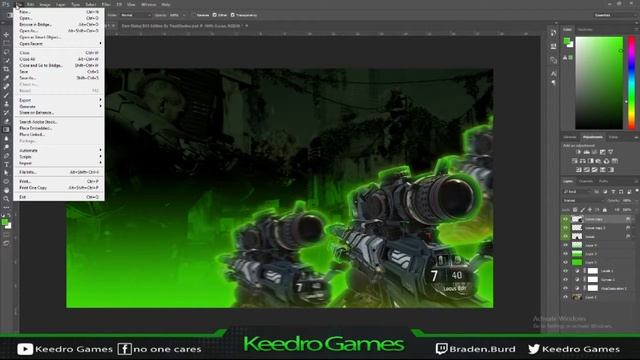This screenshot has width=640, height=360.
Task: Hide the bottom Layer 1 photo layer
Action: pyautogui.click(x=566, y=297)
